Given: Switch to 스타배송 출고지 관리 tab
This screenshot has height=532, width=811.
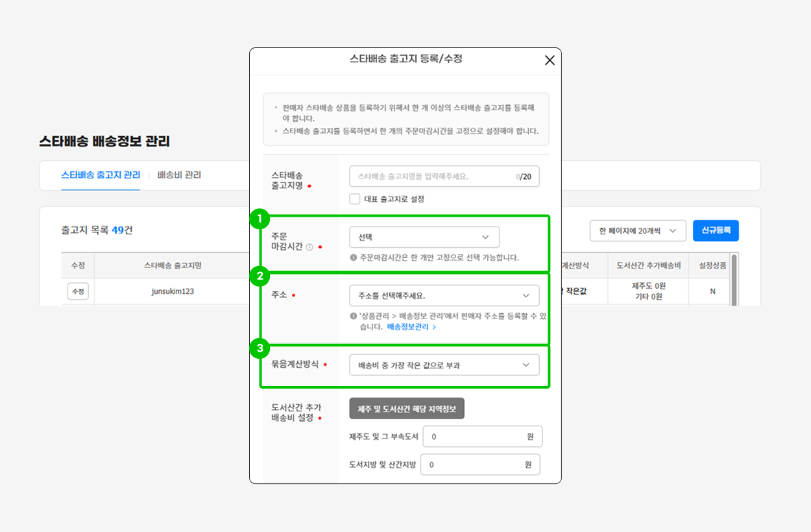Looking at the screenshot, I should click(101, 175).
